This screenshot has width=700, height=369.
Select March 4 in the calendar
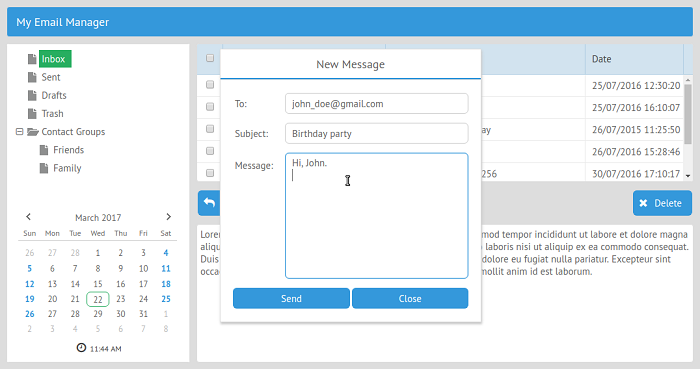(x=166, y=253)
